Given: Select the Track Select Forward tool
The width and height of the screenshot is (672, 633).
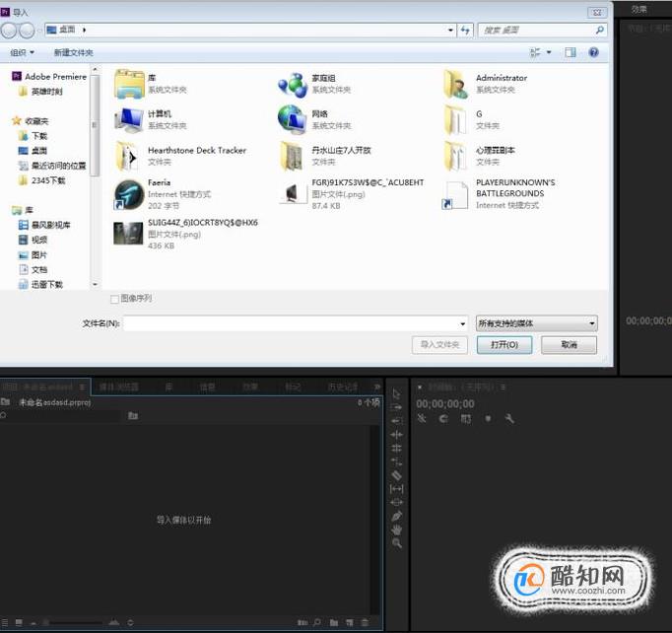Looking at the screenshot, I should 396,407.
